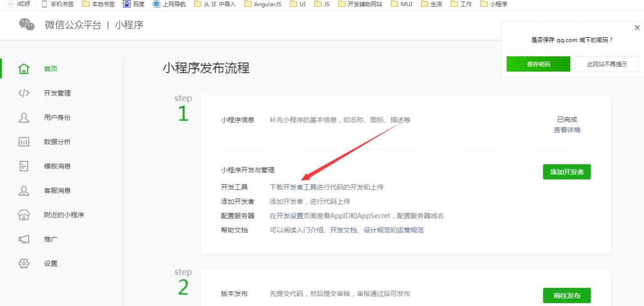
Task: Open 数据分析 menu item
Action: 57,142
